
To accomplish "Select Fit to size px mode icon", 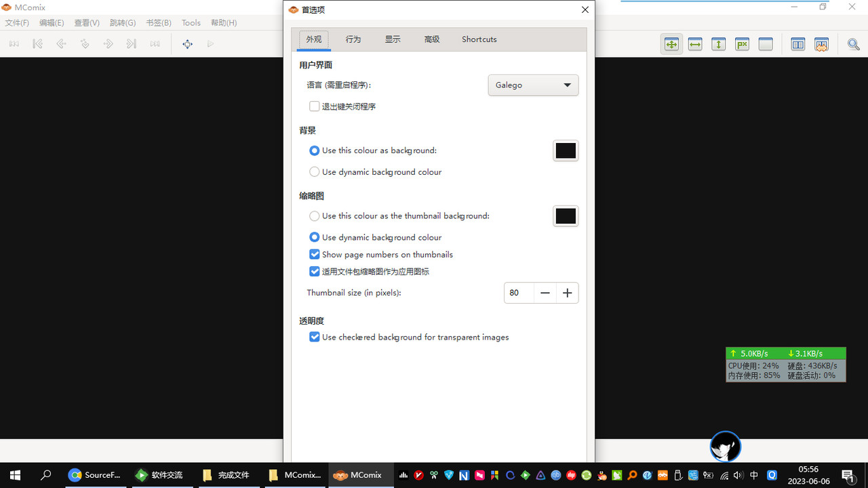I will coord(742,44).
